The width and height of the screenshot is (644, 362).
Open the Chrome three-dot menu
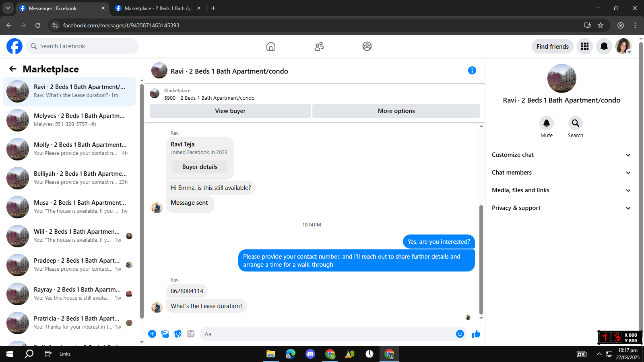(x=635, y=25)
